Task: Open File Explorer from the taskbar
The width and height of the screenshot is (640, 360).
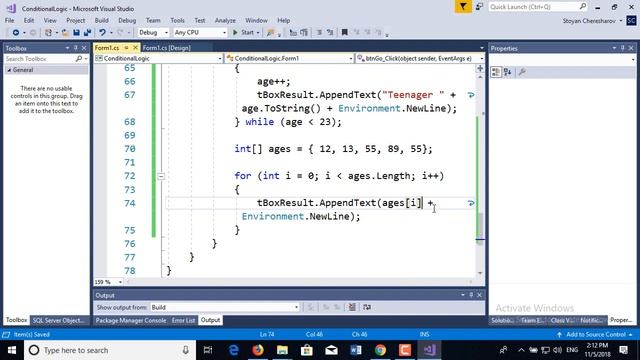Action: click(282, 350)
